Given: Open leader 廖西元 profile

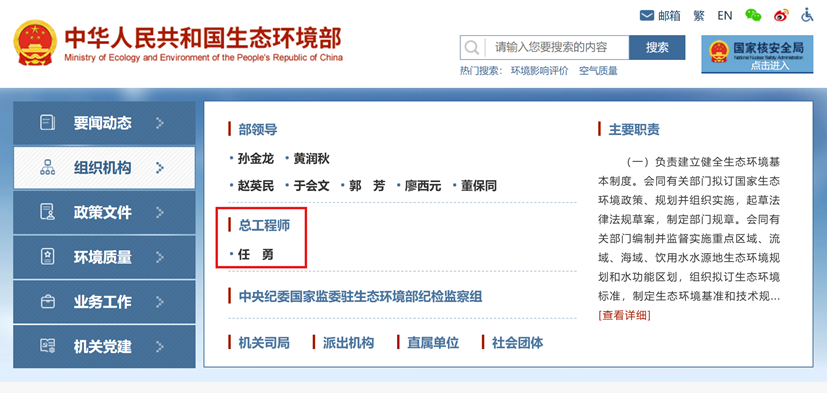Looking at the screenshot, I should 422,186.
